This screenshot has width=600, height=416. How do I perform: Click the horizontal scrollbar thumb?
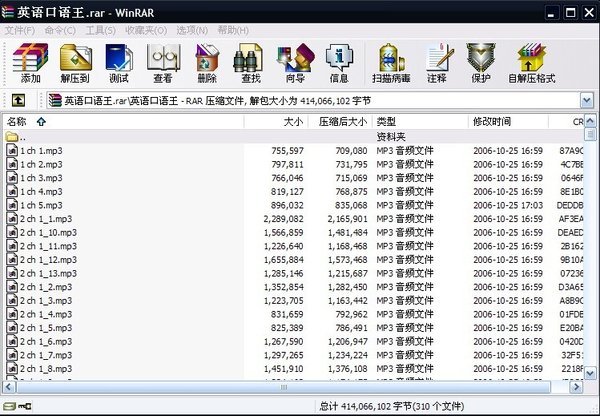[284, 387]
